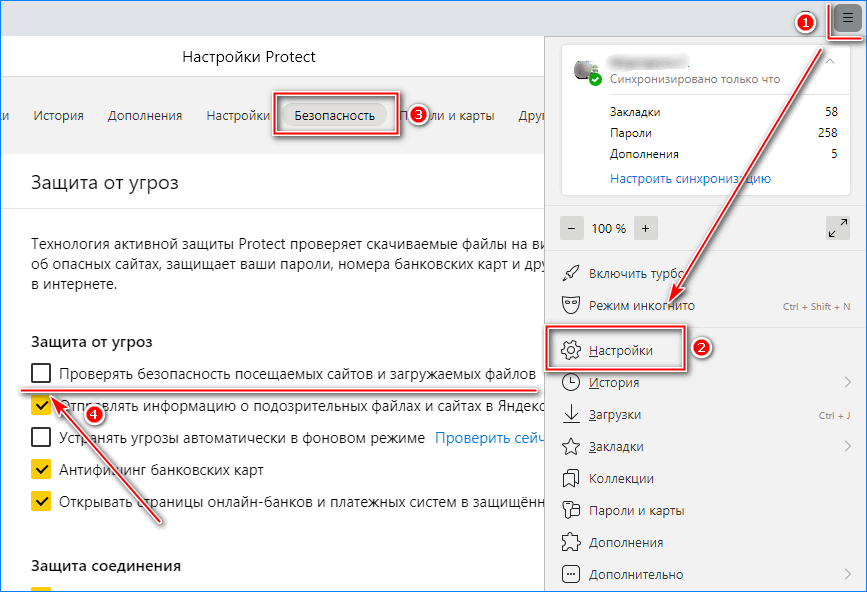
Task: Click the Settings gear icon
Action: (571, 350)
